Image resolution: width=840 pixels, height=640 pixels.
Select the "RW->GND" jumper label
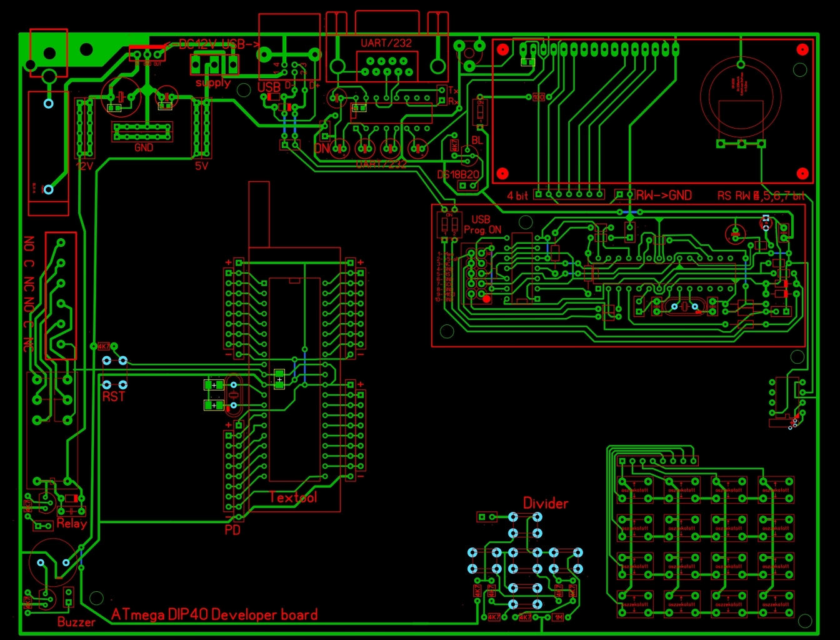(664, 195)
